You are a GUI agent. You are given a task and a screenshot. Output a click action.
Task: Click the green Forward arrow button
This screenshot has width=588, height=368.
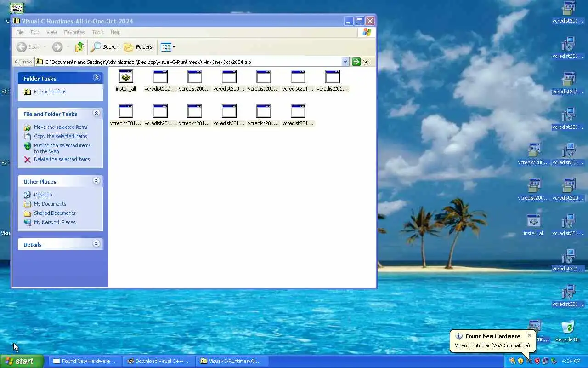coord(57,47)
